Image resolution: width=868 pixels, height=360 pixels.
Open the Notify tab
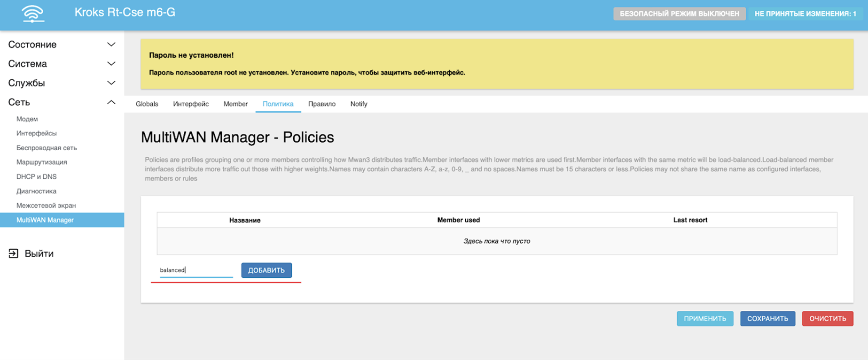pos(359,104)
